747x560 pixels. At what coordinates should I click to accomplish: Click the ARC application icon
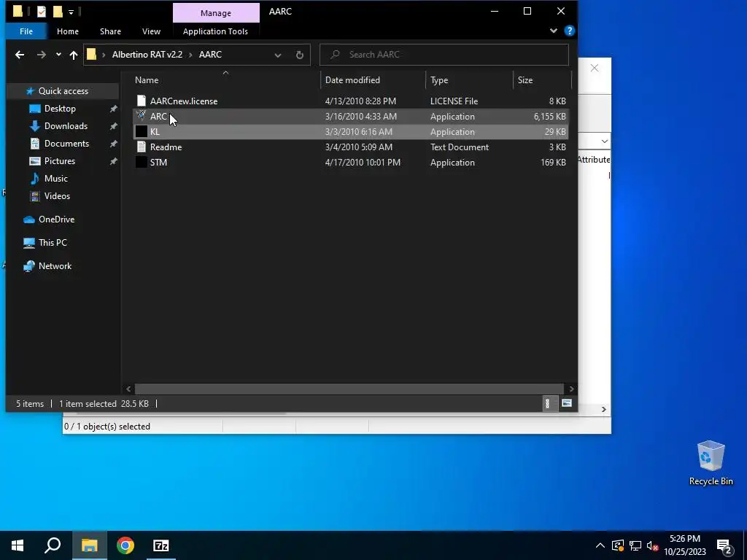[141, 116]
